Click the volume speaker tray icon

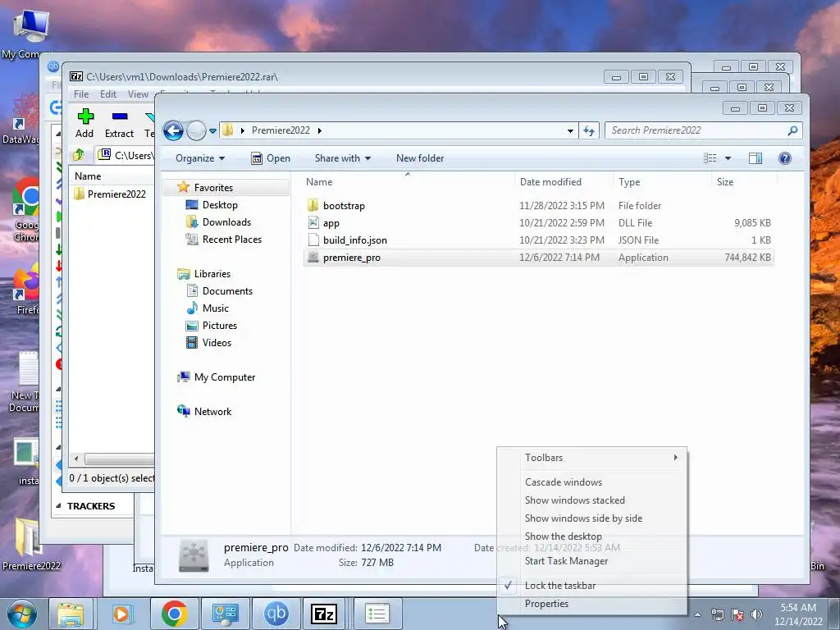coord(756,614)
